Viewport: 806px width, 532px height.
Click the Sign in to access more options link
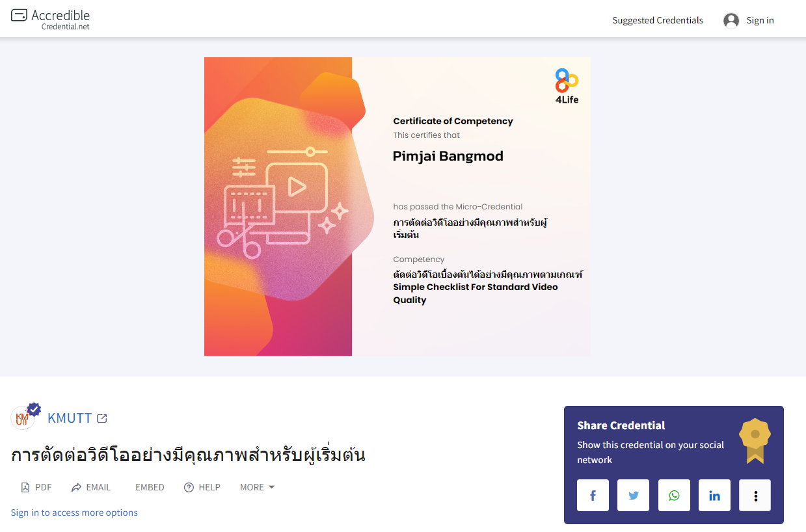[x=74, y=512]
